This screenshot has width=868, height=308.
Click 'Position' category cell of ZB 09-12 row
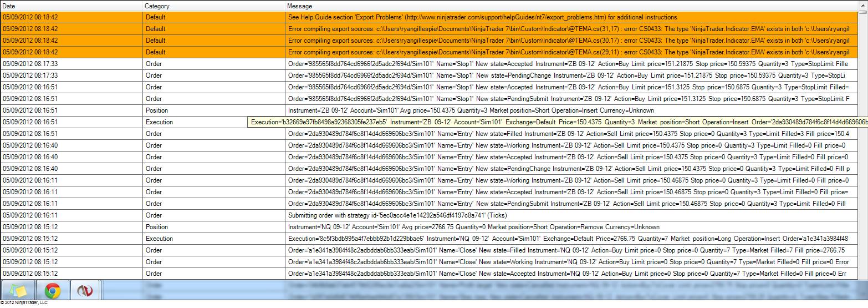(214, 110)
